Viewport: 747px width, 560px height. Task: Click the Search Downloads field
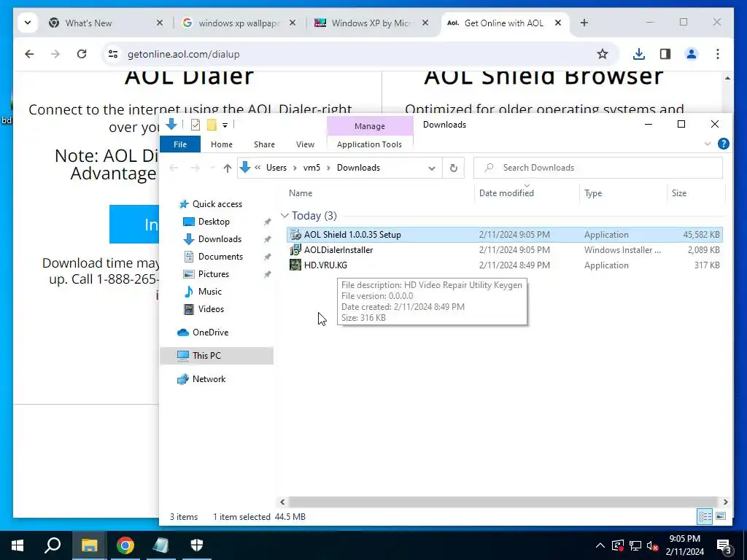[598, 168]
